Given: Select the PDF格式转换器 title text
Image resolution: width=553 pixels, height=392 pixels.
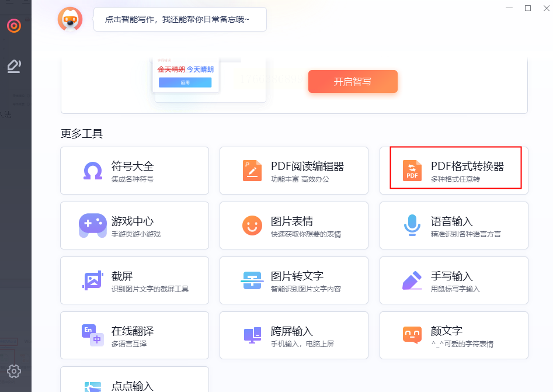Looking at the screenshot, I should point(467,166).
